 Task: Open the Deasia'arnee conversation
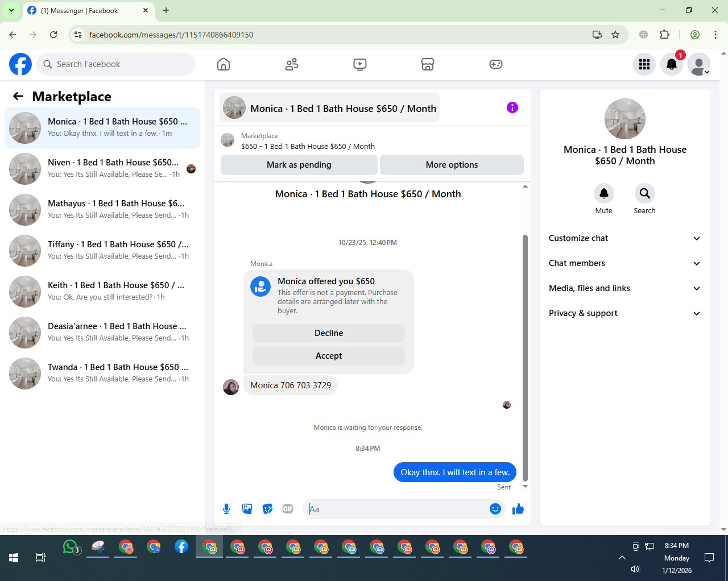coord(102,333)
